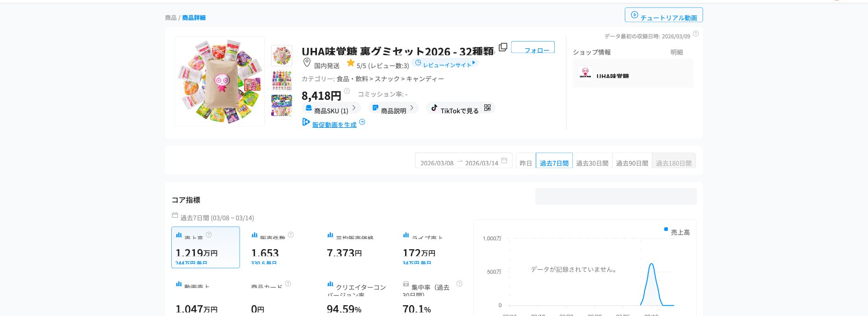Viewport: 868px width, 316px height.
Task: Click the help icon beside 集中率
Action: [459, 283]
